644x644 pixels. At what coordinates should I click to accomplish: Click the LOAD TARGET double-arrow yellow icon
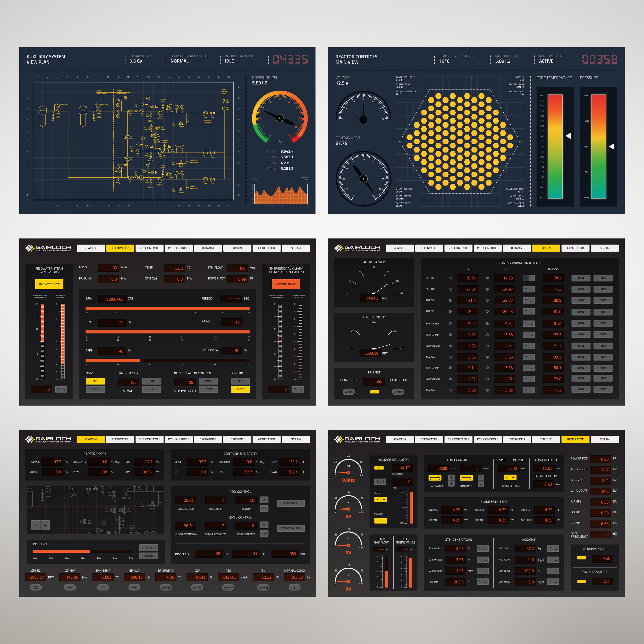pyautogui.click(x=435, y=478)
